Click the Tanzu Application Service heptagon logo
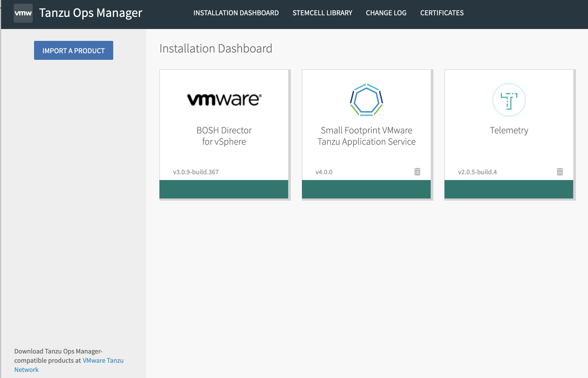Image resolution: width=588 pixels, height=378 pixels. 366,100
